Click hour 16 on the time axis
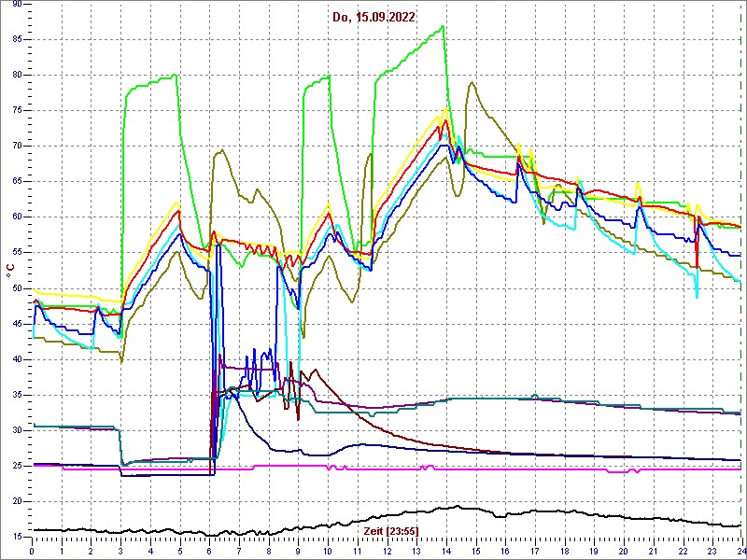The width and height of the screenshot is (747, 560). pos(505,551)
